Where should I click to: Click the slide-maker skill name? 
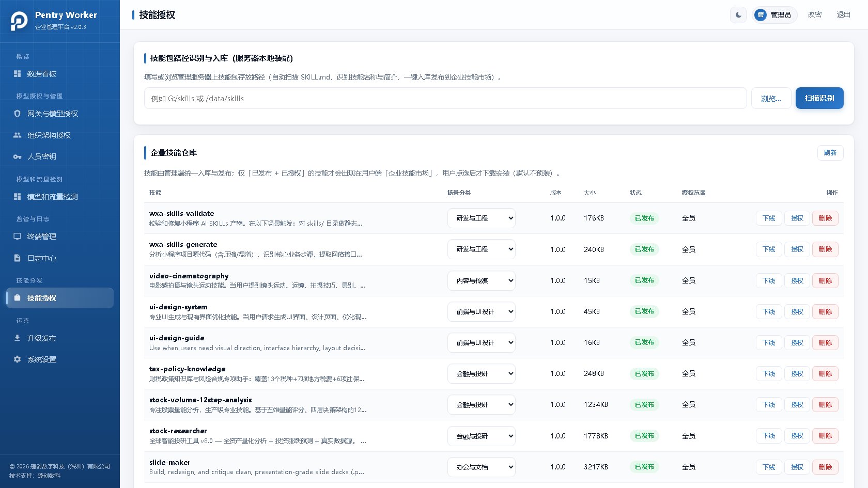[169, 462]
